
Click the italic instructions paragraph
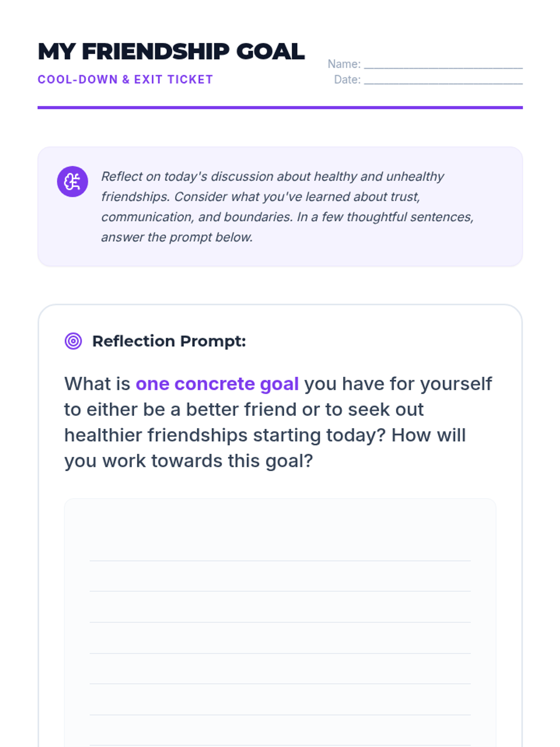pyautogui.click(x=287, y=207)
